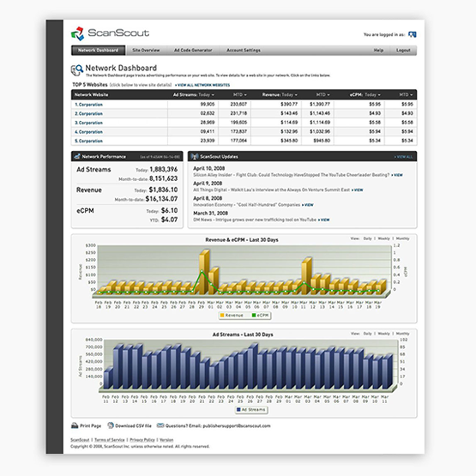Open the Help menu item
Screen dimensions: 476x476
point(378,51)
